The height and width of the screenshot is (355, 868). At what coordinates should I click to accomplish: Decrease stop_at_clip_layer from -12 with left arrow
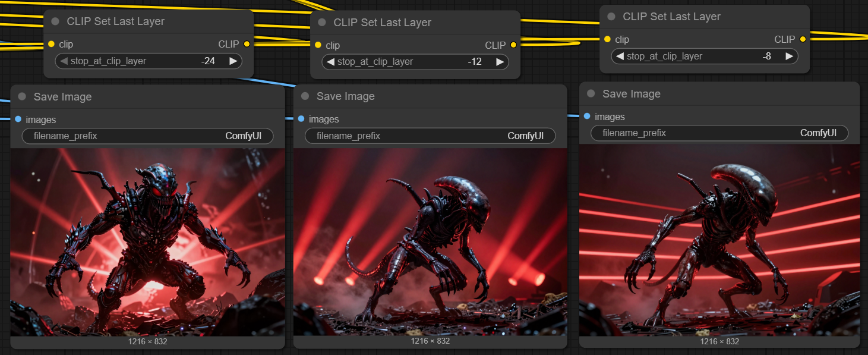330,62
